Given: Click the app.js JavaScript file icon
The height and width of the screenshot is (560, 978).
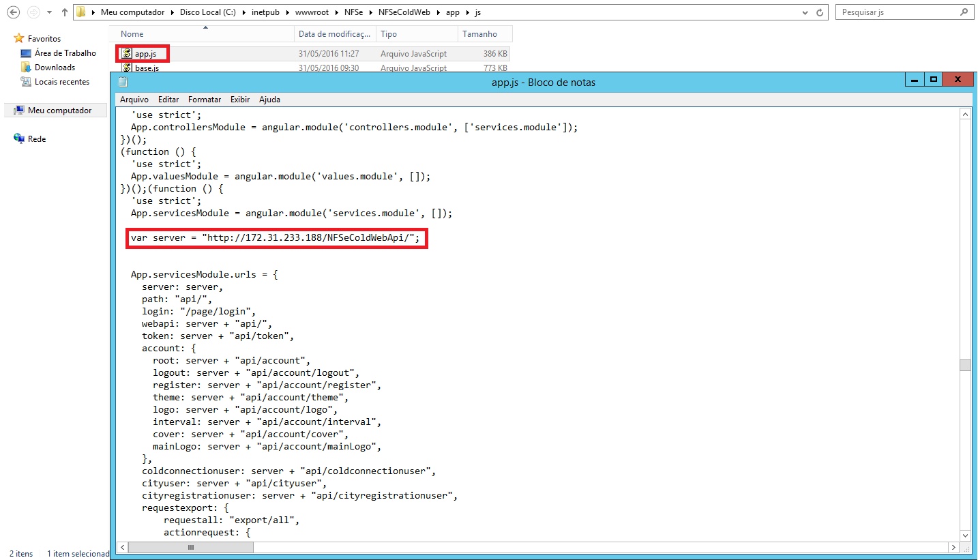Looking at the screenshot, I should pos(127,53).
